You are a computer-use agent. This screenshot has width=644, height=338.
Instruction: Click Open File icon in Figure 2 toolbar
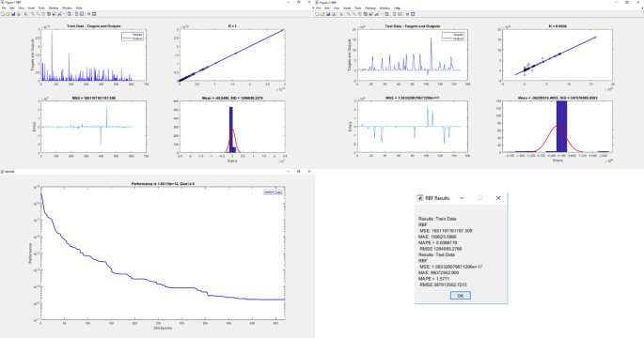(x=322, y=14)
